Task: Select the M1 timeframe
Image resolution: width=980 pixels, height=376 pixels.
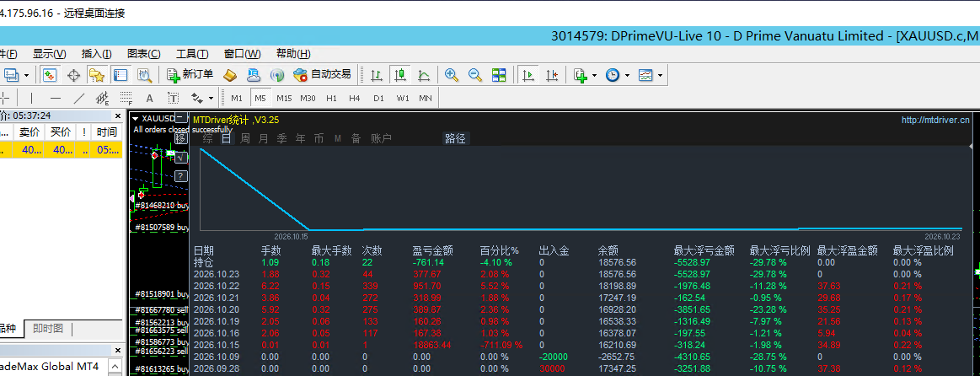Action: (x=237, y=99)
